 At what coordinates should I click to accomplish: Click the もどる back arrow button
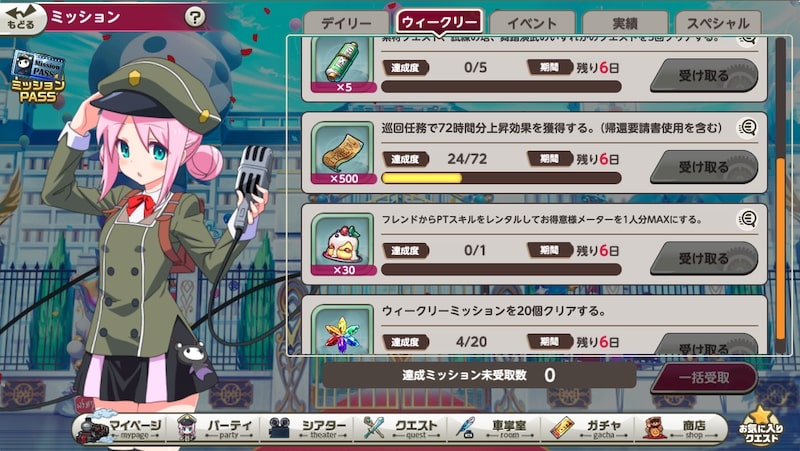click(21, 18)
